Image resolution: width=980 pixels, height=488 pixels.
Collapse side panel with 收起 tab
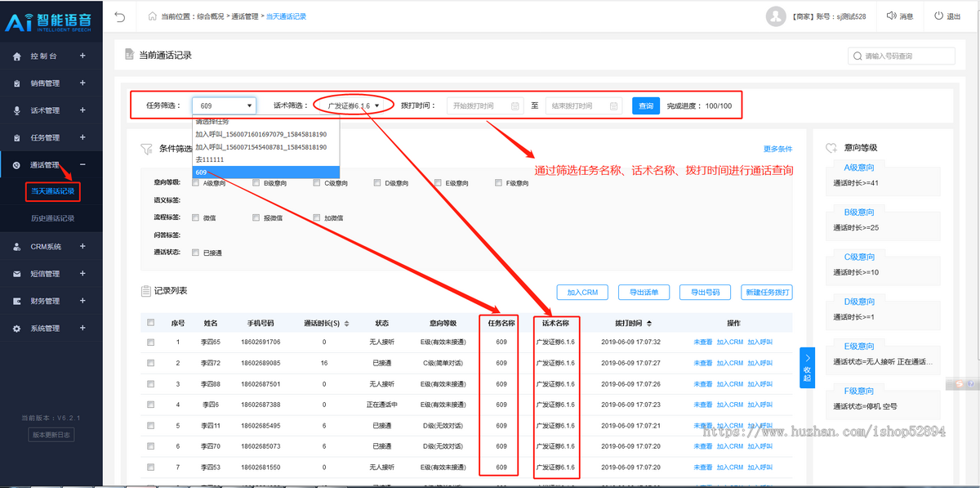coord(807,368)
